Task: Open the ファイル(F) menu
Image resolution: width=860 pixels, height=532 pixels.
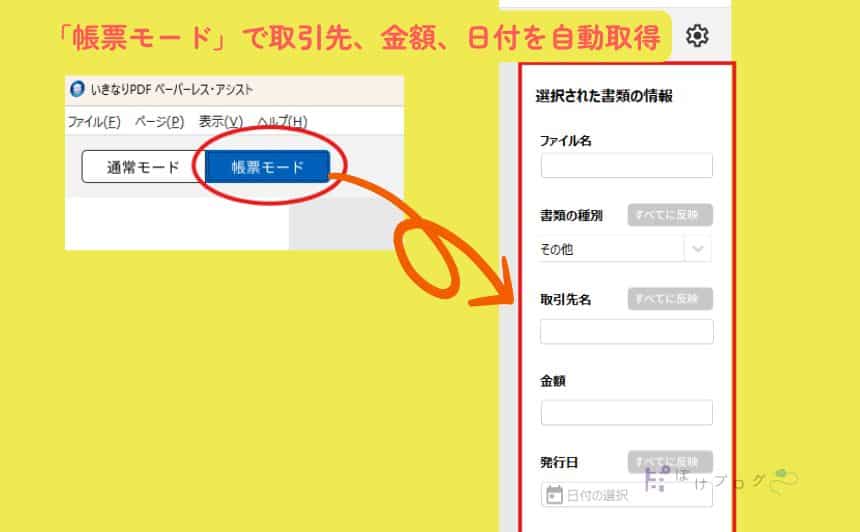Action: 94,121
